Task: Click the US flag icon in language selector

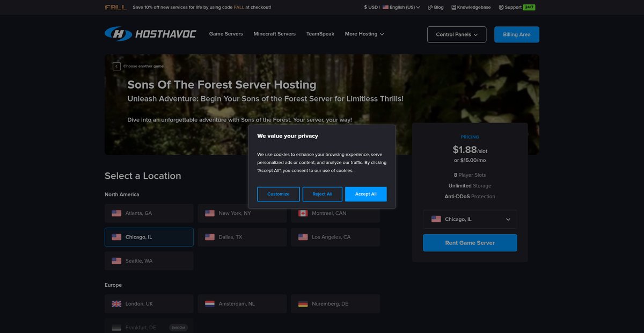Action: point(385,8)
